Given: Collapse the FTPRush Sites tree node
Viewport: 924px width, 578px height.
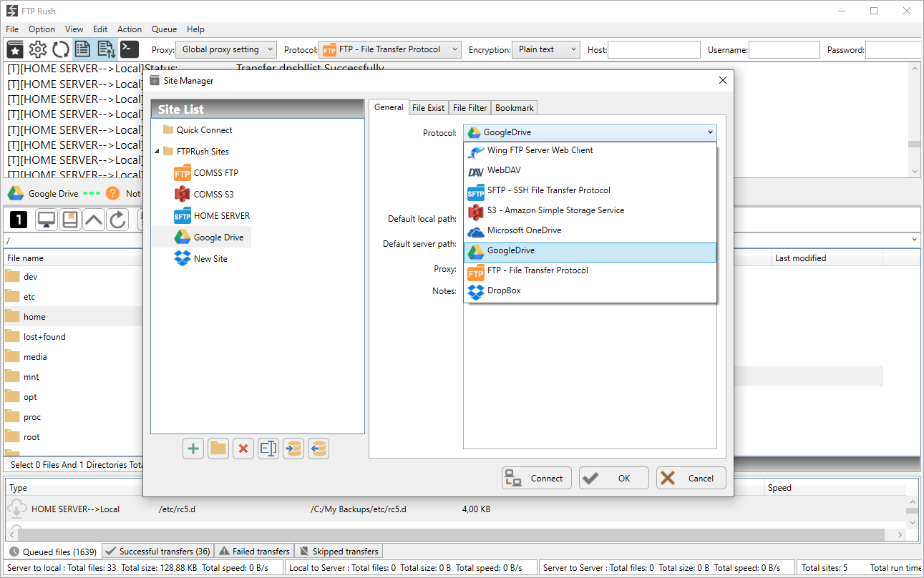Looking at the screenshot, I should [x=157, y=152].
